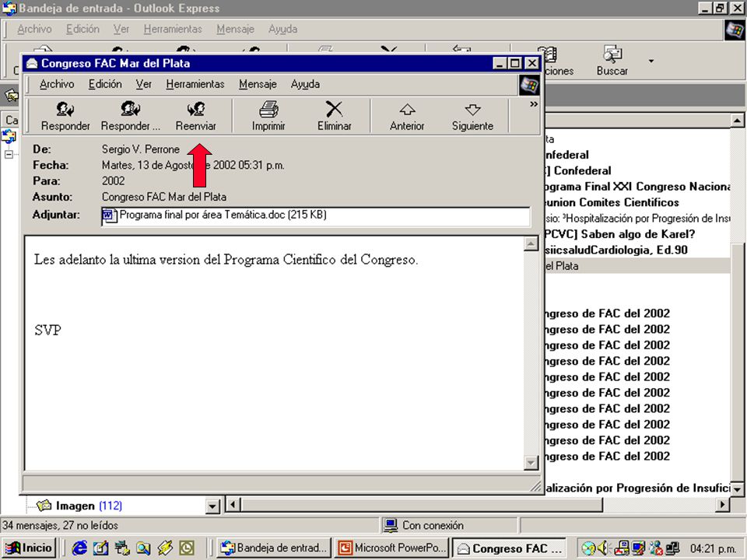
Task: Click the Responder reply button
Action: pos(65,116)
